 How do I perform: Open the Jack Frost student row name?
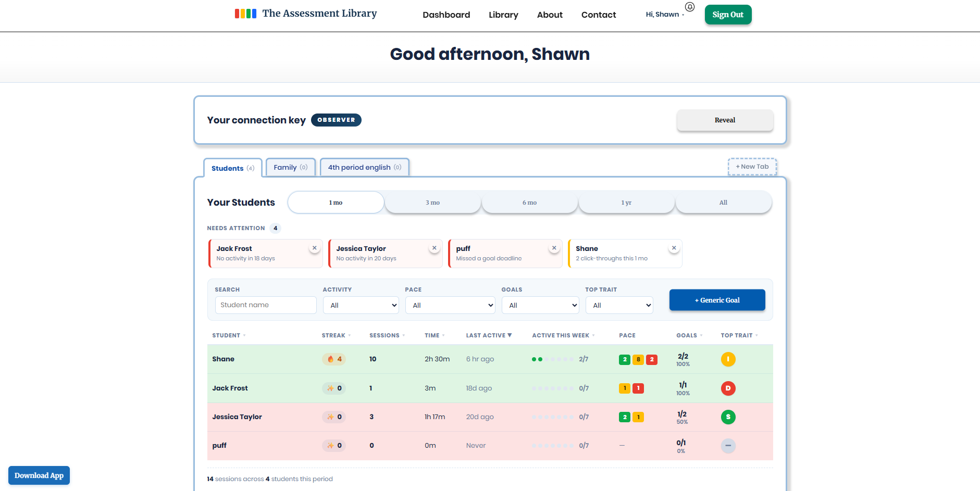coord(230,388)
